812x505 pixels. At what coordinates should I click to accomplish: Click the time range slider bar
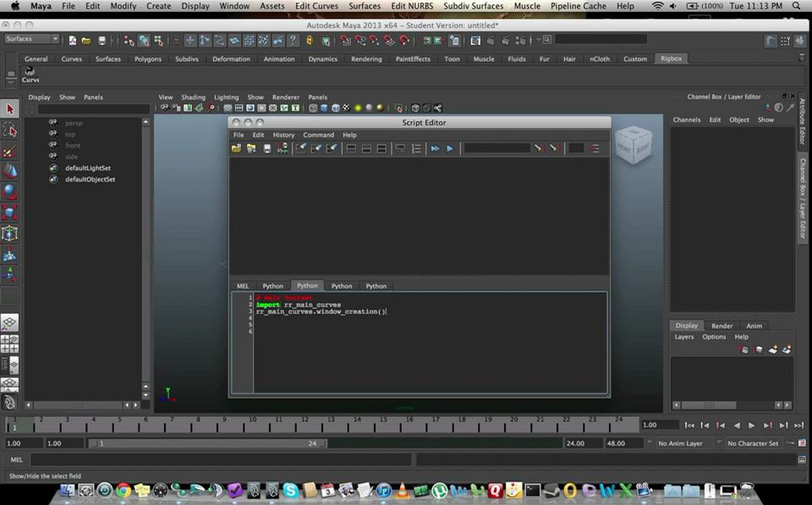click(x=208, y=443)
